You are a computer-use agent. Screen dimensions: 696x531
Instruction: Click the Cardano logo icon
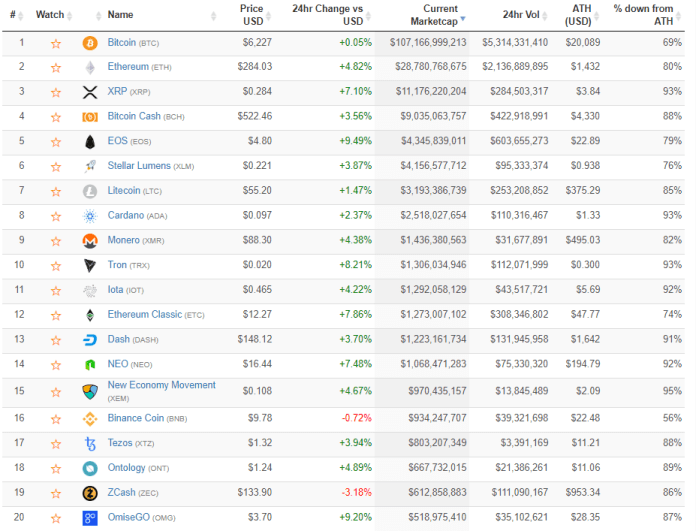click(x=90, y=216)
